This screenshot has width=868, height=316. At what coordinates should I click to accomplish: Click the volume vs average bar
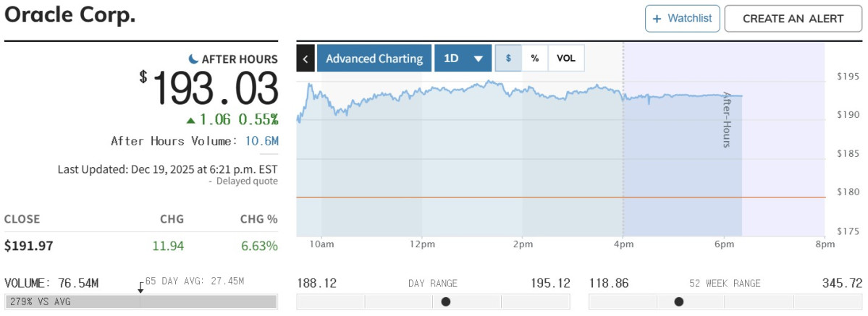140,302
